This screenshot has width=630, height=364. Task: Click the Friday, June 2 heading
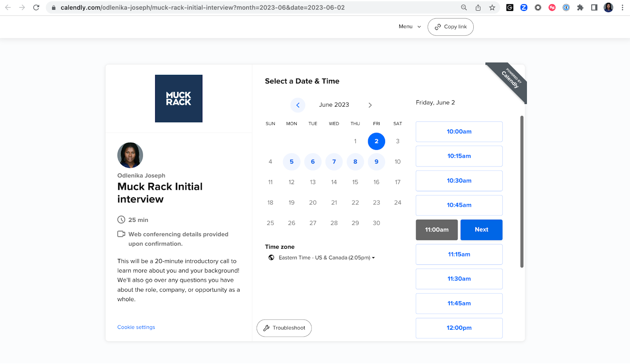pos(435,103)
